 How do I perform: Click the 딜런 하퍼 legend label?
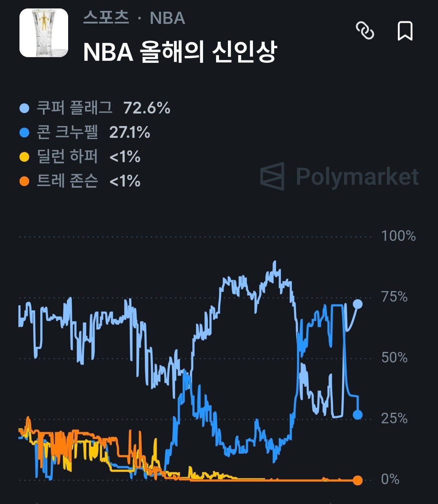point(67,157)
